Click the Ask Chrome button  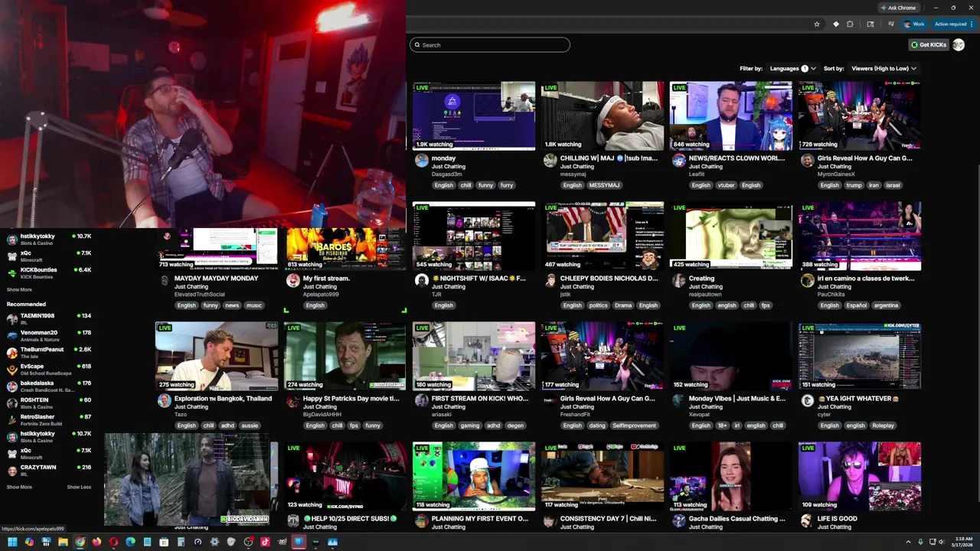(x=898, y=8)
